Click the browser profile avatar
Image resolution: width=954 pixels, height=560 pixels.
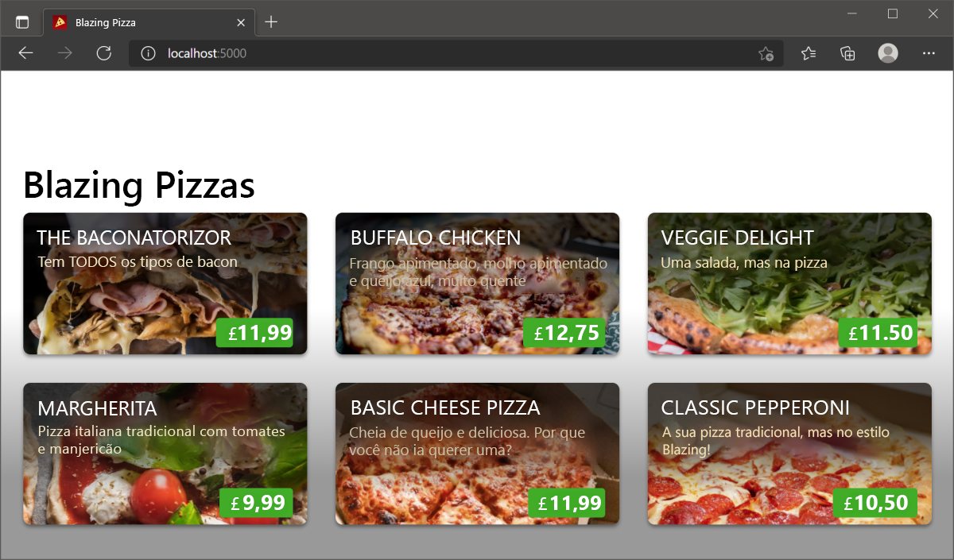[x=887, y=53]
